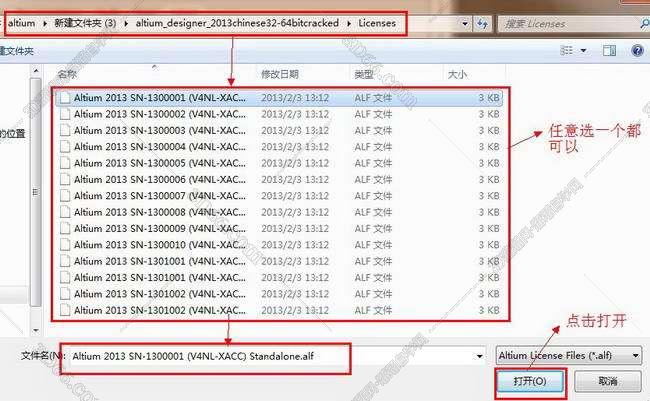Select the file Altium 2013 SN-1300003

coord(279,131)
